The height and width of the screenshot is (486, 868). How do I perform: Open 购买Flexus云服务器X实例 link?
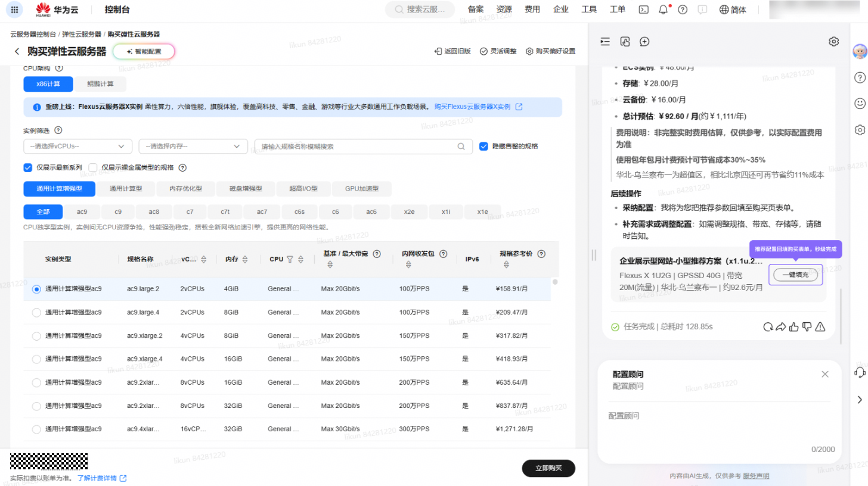coord(478,107)
